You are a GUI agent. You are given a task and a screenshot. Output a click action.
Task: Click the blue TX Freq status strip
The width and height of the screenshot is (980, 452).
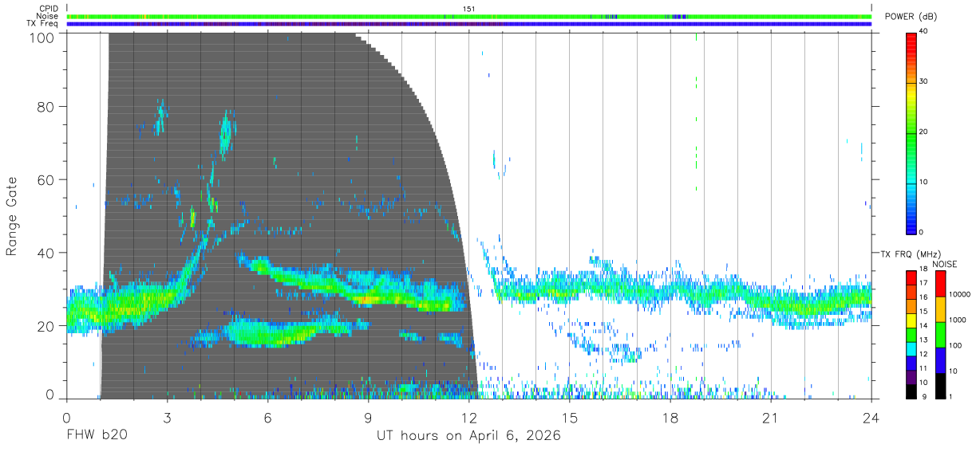pyautogui.click(x=469, y=24)
